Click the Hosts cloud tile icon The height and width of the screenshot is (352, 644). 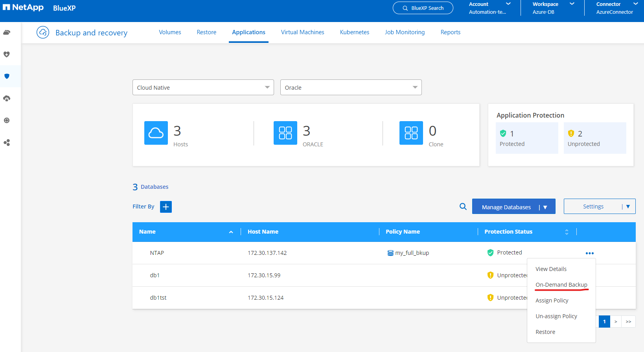point(156,133)
